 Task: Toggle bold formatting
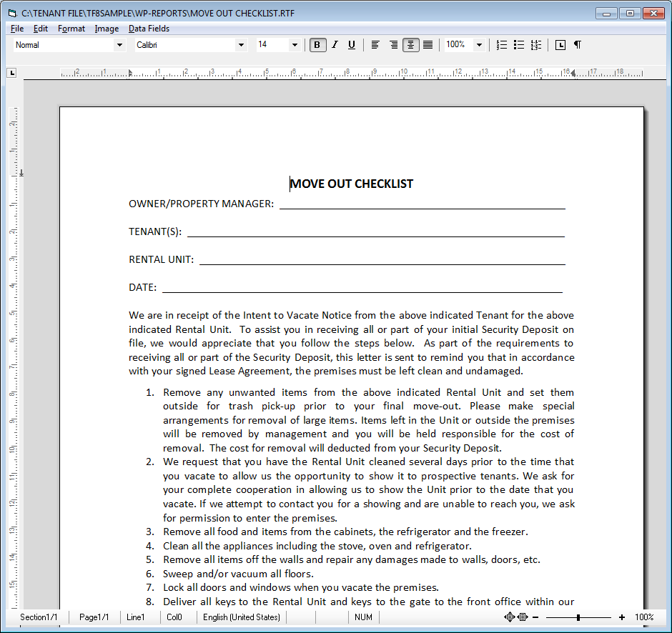coord(318,45)
